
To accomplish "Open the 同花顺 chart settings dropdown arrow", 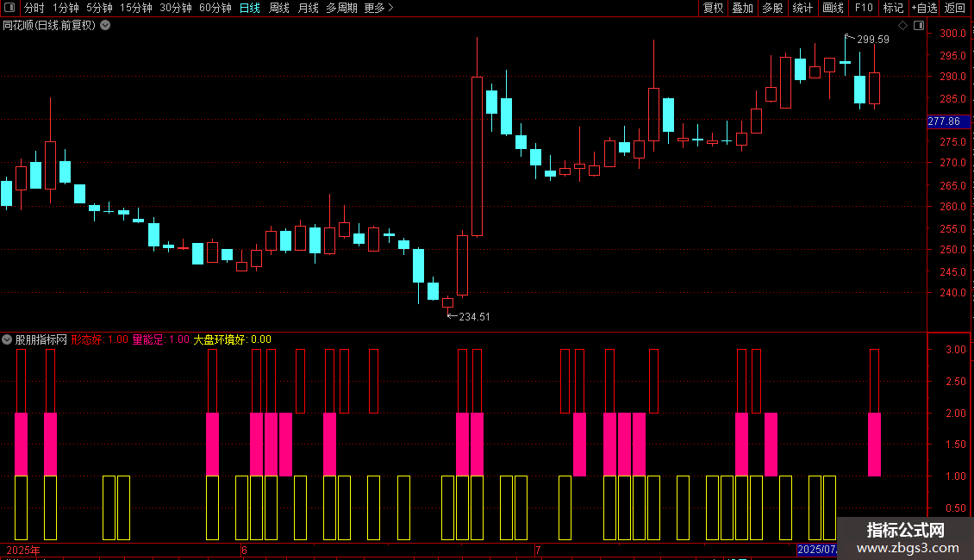I will pos(106,26).
